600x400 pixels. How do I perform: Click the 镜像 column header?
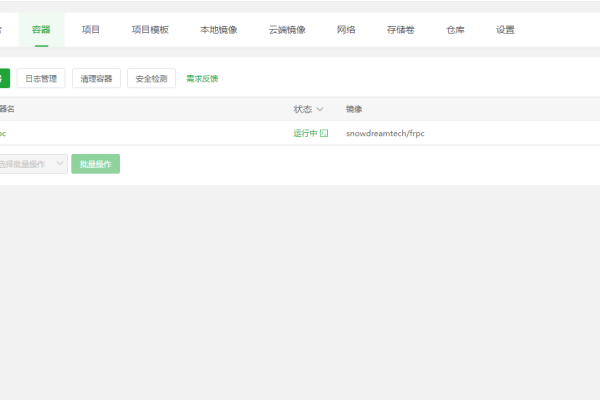pos(354,109)
